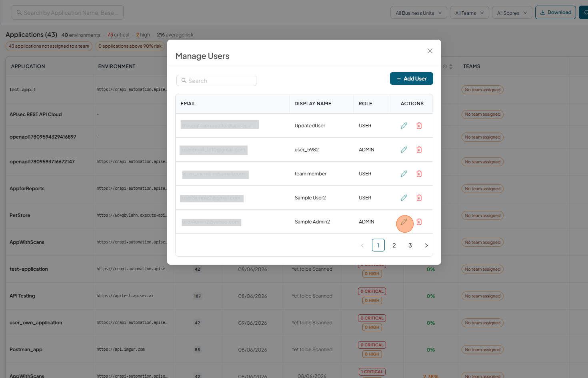
Task: Click the https://api.imgur.com environment URL
Action: coord(120,350)
